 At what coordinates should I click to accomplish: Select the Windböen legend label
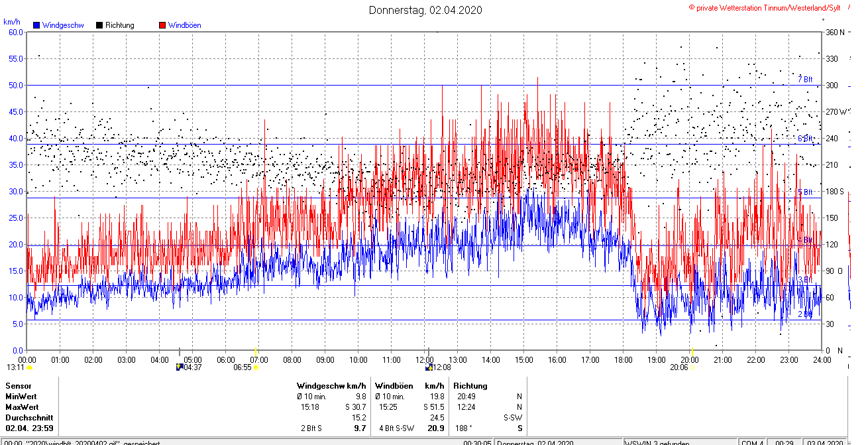click(185, 25)
